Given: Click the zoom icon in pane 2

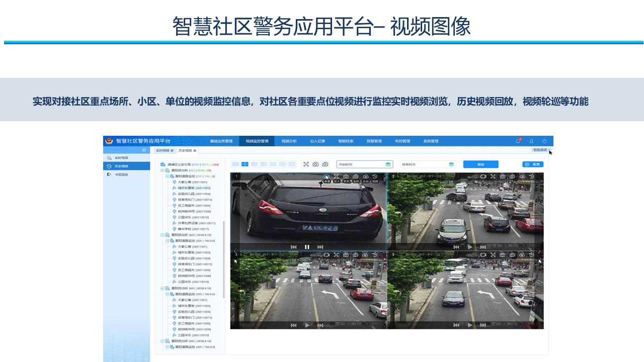Looking at the screenshot, I should (493, 176).
